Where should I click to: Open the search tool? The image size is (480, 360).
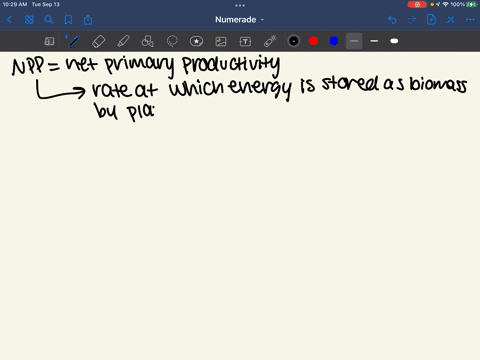coord(49,20)
